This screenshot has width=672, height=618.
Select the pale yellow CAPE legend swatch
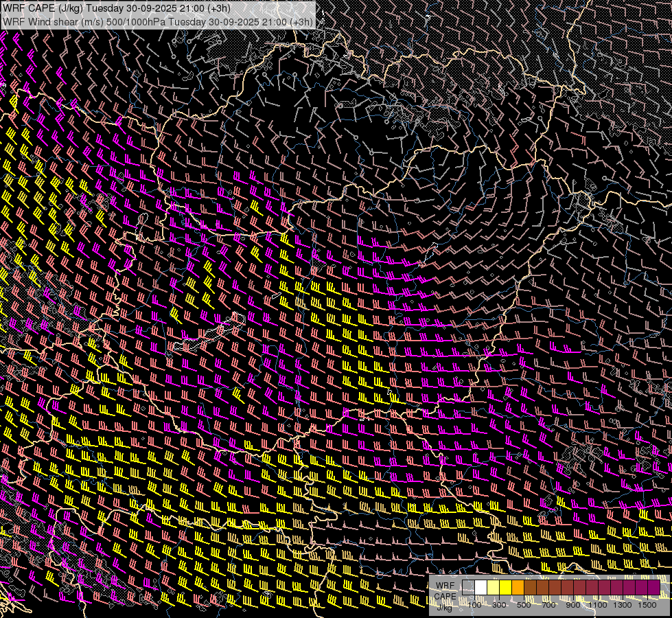494,588
